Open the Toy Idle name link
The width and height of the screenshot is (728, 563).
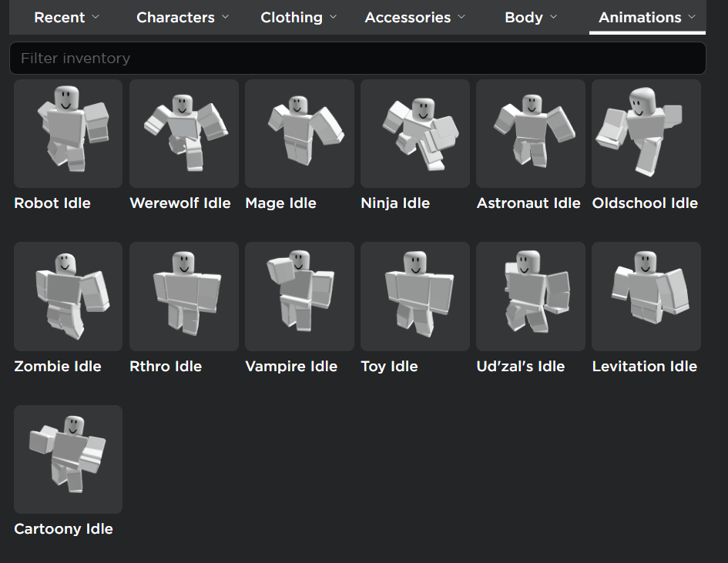[390, 366]
